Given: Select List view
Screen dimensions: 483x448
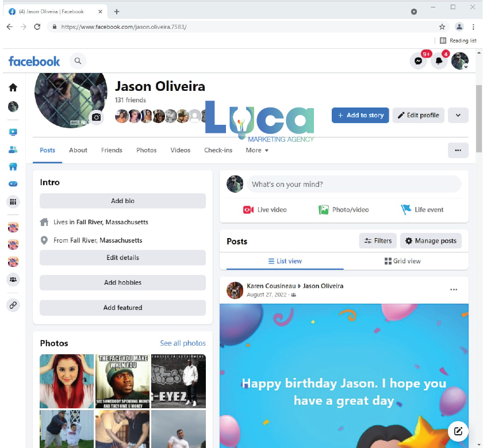Looking at the screenshot, I should coord(285,261).
